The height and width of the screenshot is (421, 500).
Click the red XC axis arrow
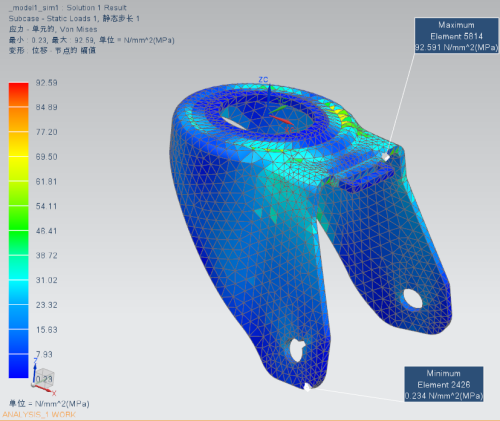point(282,120)
